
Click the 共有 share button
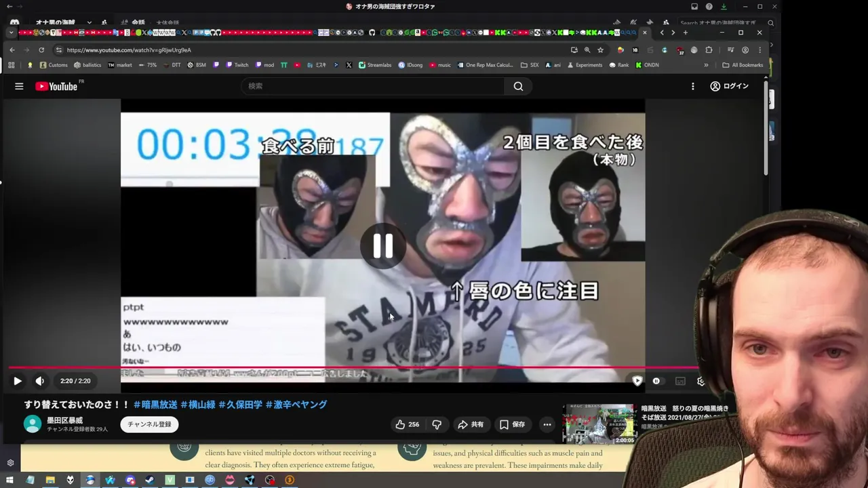tap(471, 424)
